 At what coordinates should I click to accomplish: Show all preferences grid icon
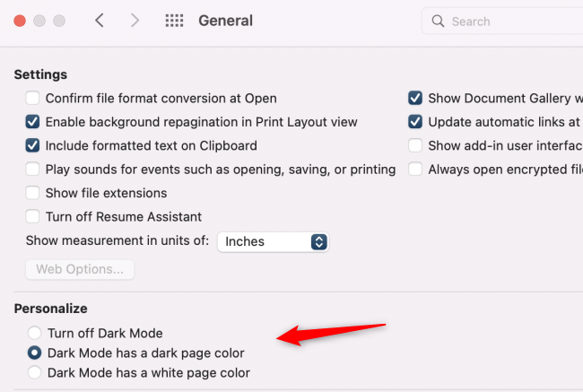(174, 21)
